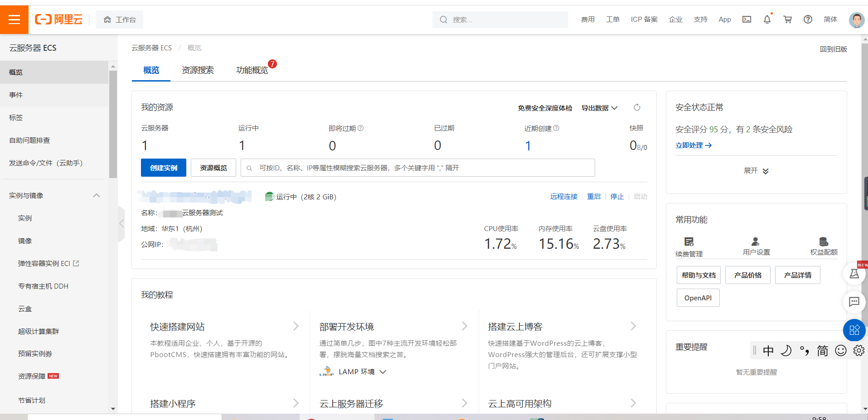Open the 工作台 workbench home button
The width and height of the screenshot is (868, 420).
(x=120, y=19)
